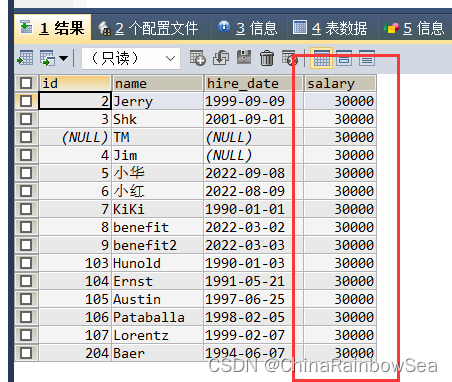Check the checkbox for Ernst row
This screenshot has width=452, height=382.
point(26,281)
